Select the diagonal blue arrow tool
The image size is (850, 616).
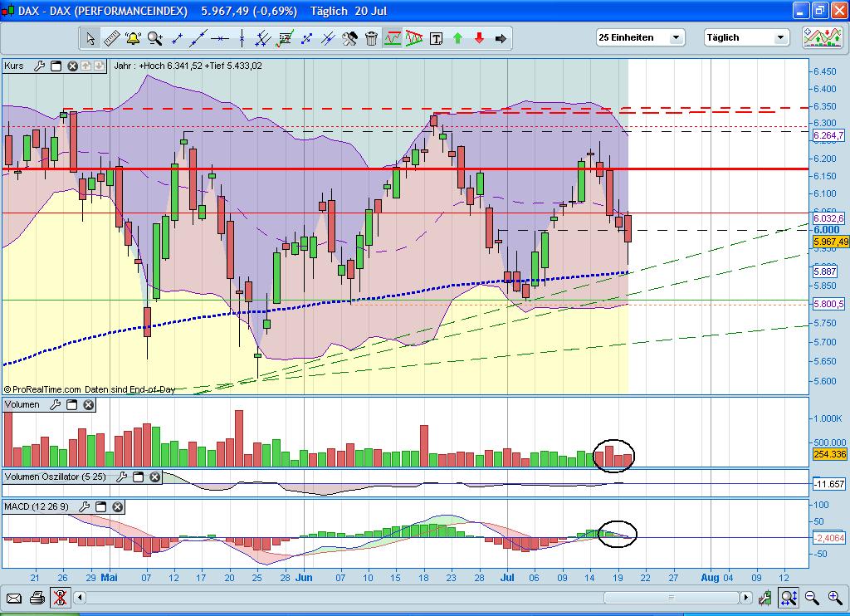[307, 38]
